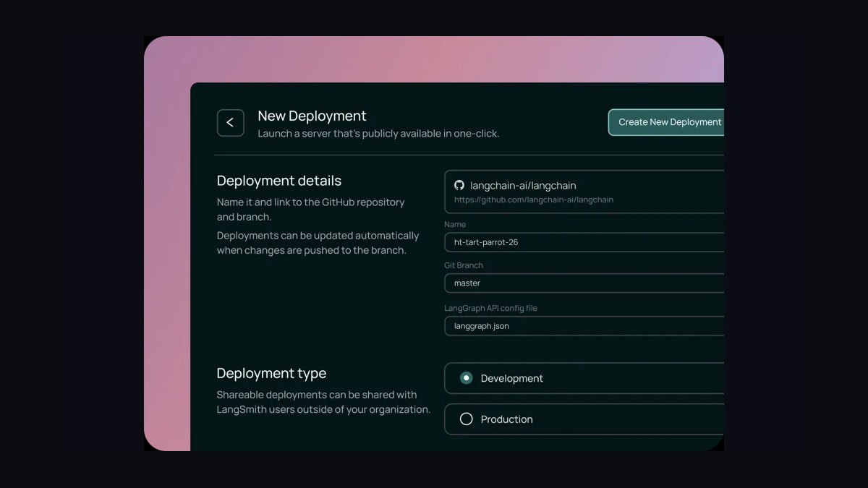Select the Development deployment type
Screen dimensions: 868x488
pos(584,378)
